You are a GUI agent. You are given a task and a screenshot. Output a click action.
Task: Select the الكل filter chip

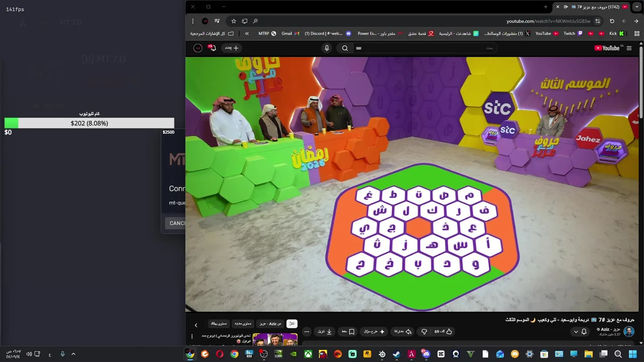292,324
